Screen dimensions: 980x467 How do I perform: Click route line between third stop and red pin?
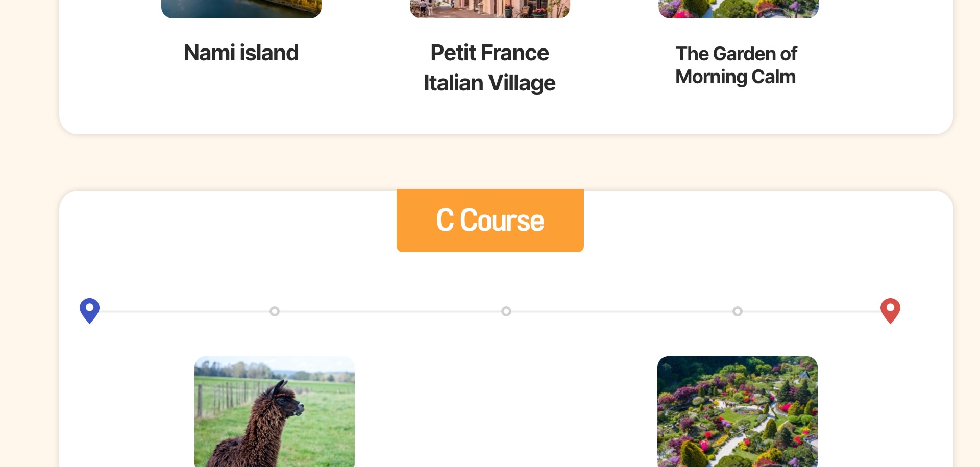point(812,311)
